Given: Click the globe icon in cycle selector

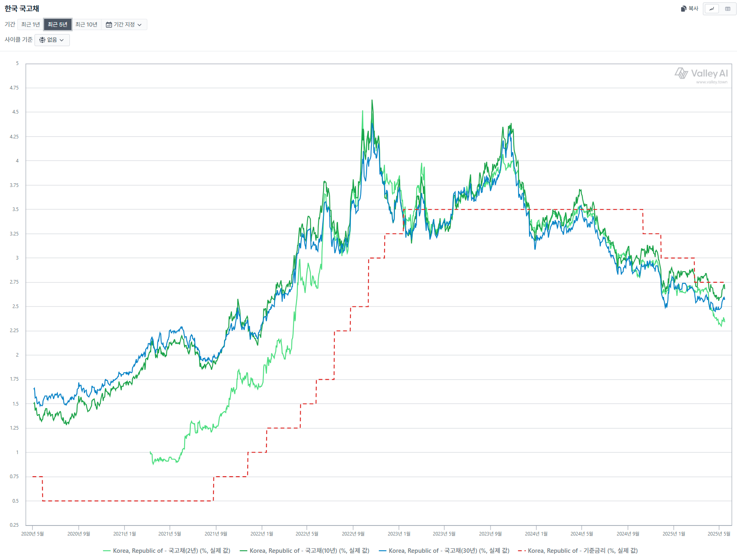Looking at the screenshot, I should click(x=42, y=40).
